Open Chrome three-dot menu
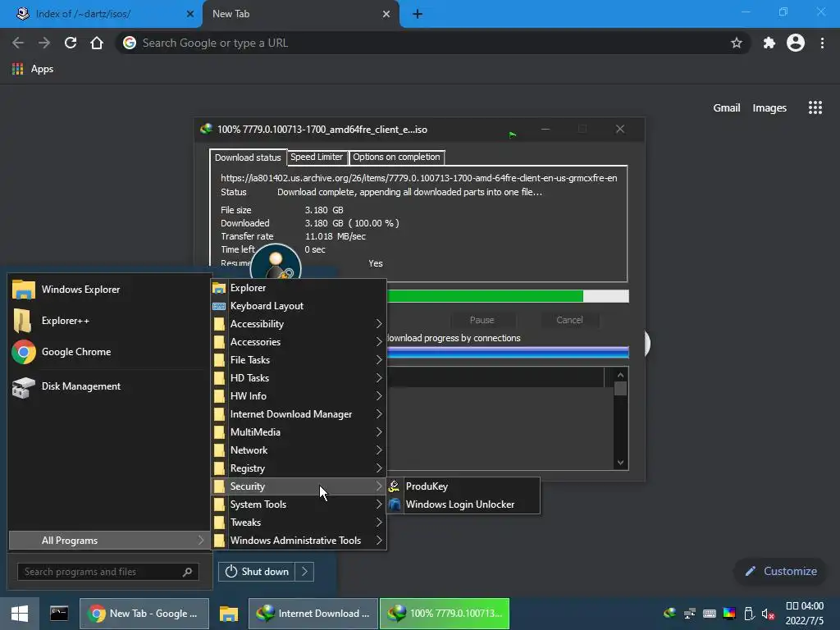Image resolution: width=840 pixels, height=630 pixels. [822, 43]
